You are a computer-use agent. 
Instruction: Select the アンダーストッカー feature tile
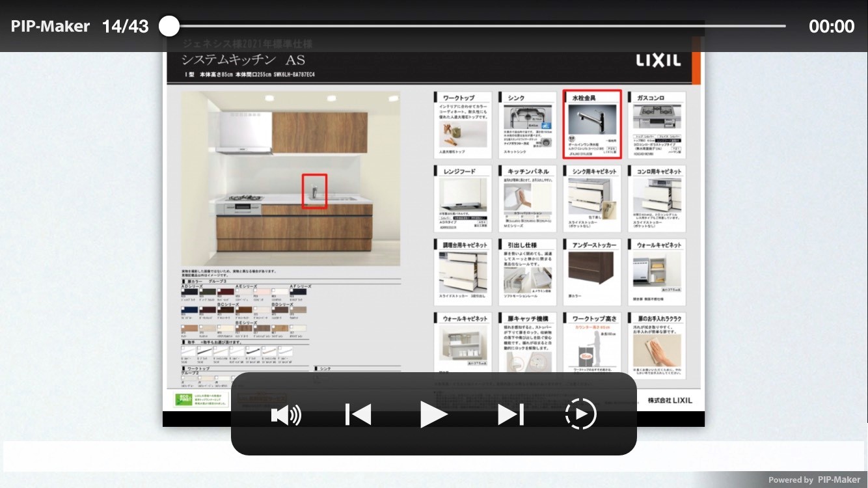[x=592, y=272]
